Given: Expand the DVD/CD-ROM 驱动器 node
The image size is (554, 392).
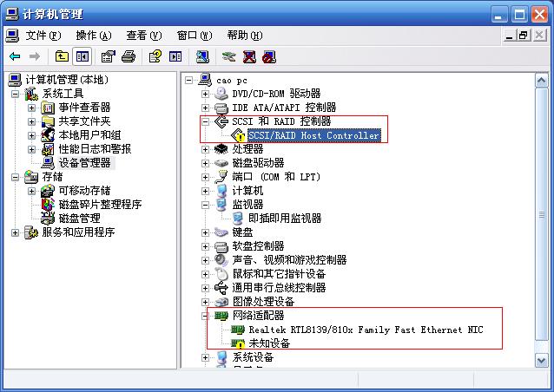Looking at the screenshot, I should click(x=205, y=94).
